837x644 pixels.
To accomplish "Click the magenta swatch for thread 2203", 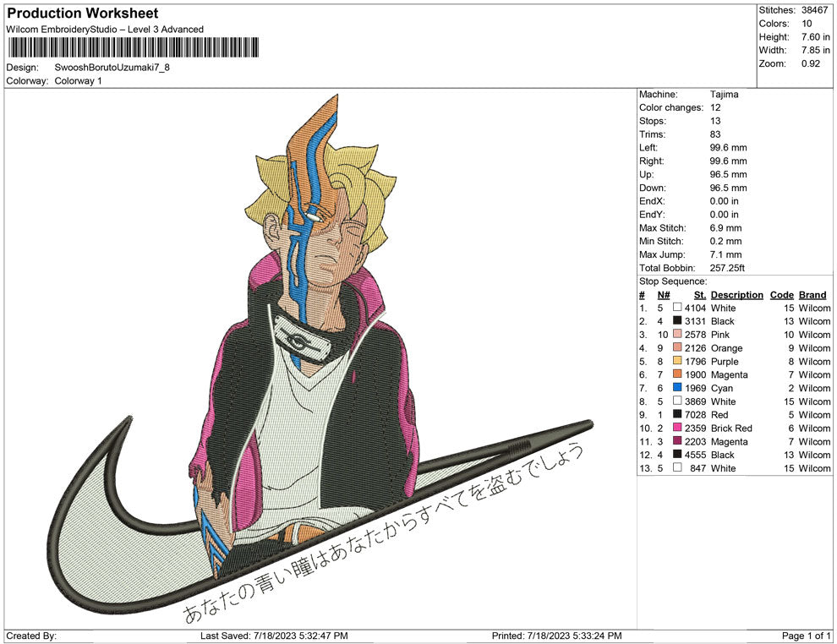I will [x=677, y=440].
